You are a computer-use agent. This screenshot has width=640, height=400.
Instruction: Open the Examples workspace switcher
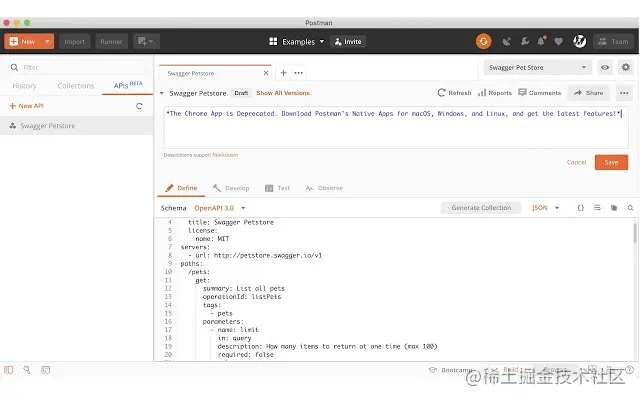click(x=297, y=42)
